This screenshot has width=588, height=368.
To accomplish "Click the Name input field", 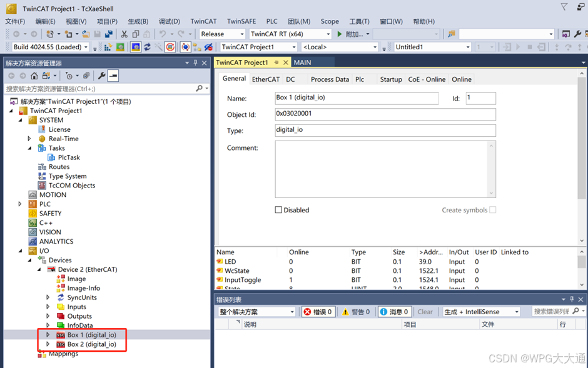I will [357, 98].
